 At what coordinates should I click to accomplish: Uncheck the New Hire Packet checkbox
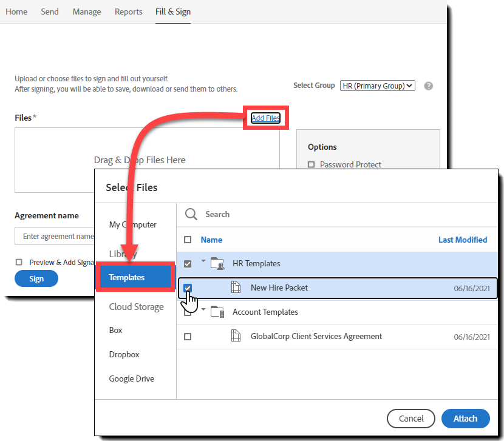click(x=188, y=288)
